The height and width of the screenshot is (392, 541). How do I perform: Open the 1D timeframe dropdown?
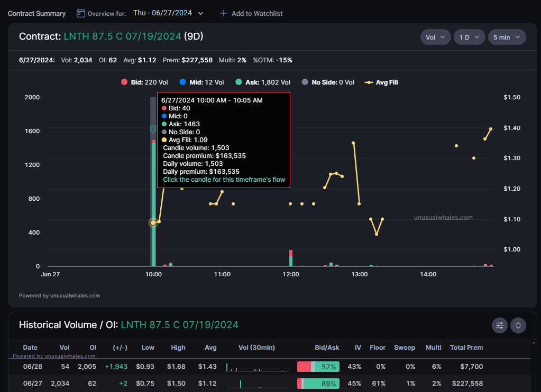click(x=470, y=37)
